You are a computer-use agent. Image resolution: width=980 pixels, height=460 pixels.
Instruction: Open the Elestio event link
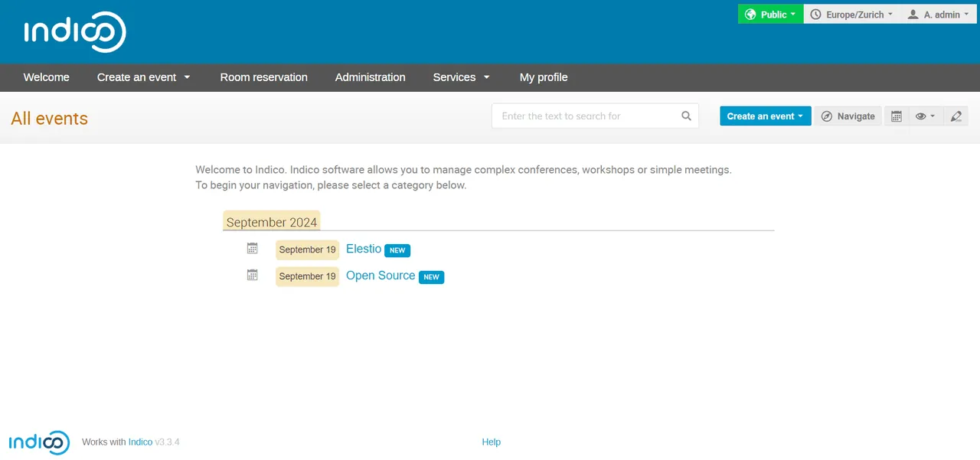(364, 249)
